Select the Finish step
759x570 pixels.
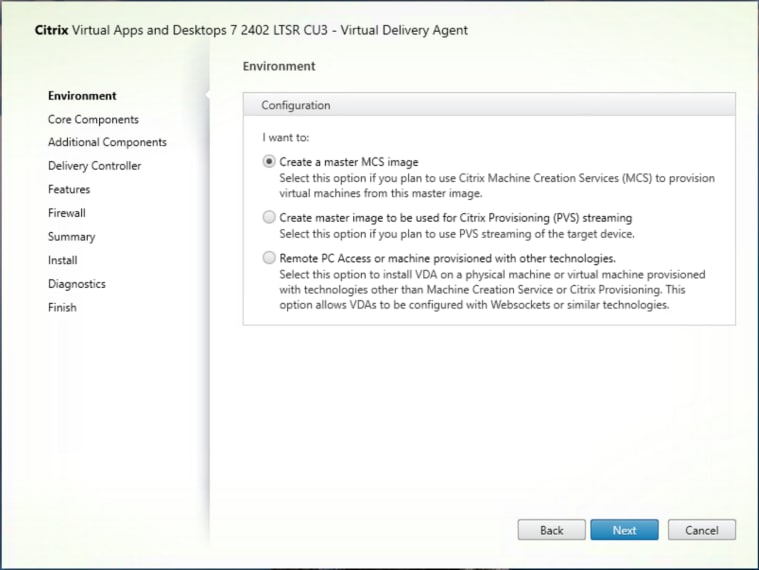click(x=62, y=308)
